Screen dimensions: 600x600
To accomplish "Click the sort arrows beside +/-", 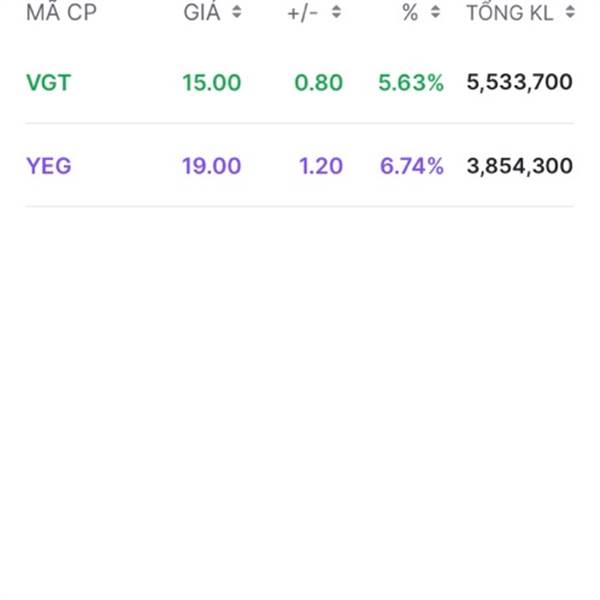I will (x=336, y=13).
